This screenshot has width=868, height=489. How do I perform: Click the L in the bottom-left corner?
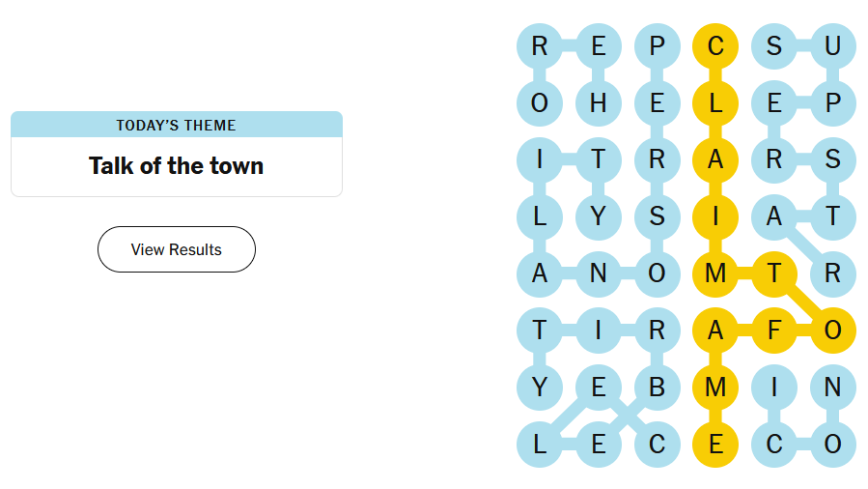(x=540, y=445)
